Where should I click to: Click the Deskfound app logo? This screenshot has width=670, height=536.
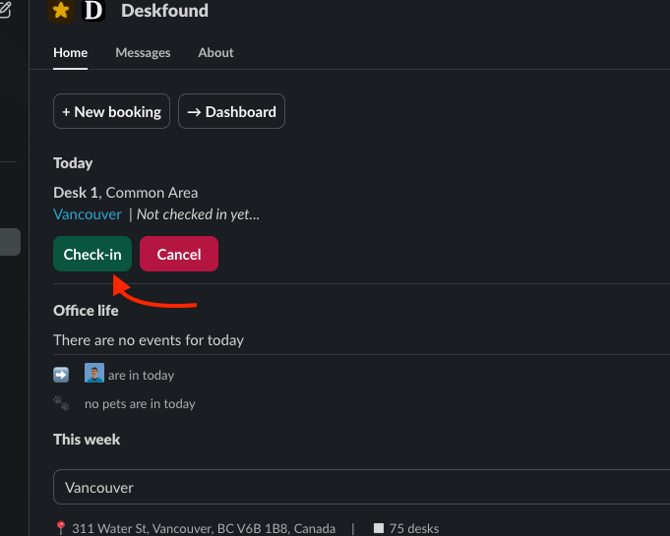[x=93, y=11]
